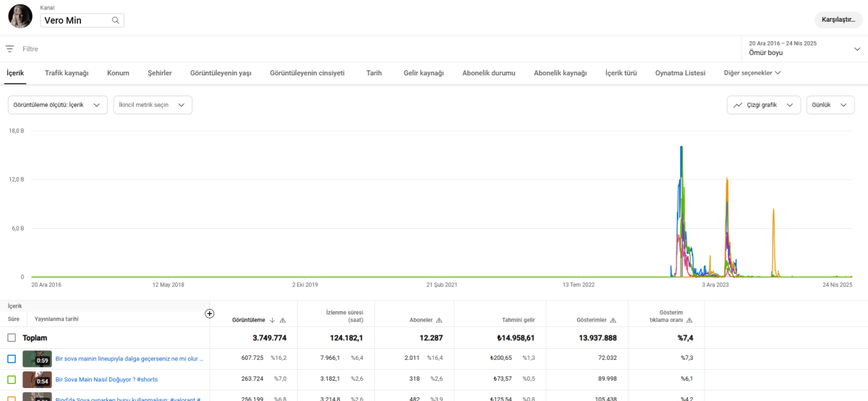Switch to the Görüntüleyenin cinsiyeti tab

pos(307,73)
